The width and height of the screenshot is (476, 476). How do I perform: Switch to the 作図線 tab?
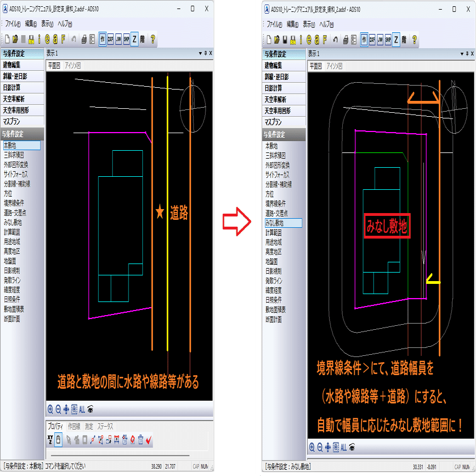74,427
